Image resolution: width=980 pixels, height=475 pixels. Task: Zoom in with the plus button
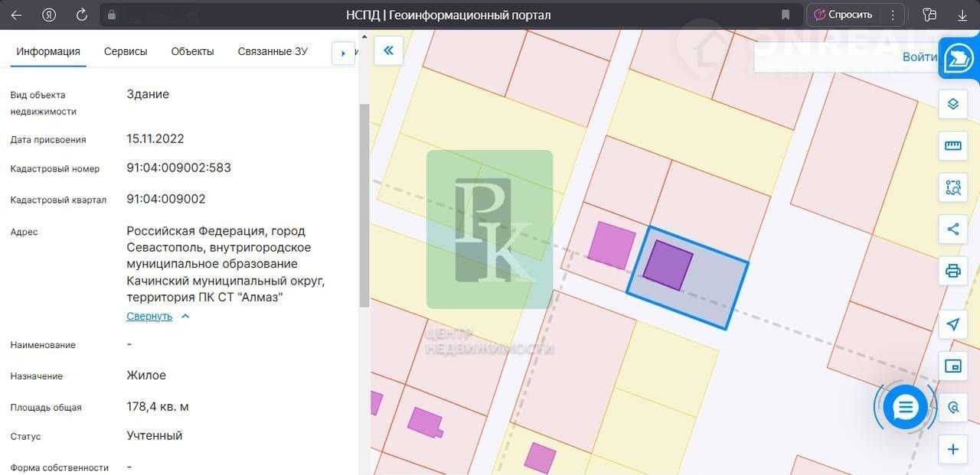tap(952, 449)
